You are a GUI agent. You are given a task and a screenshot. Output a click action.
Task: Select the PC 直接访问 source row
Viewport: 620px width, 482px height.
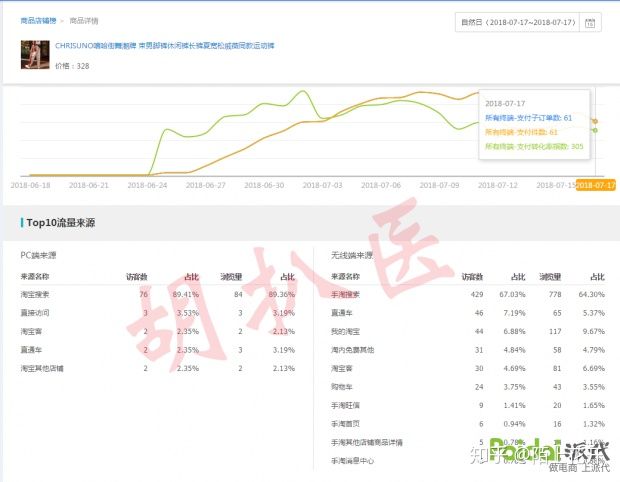158,313
